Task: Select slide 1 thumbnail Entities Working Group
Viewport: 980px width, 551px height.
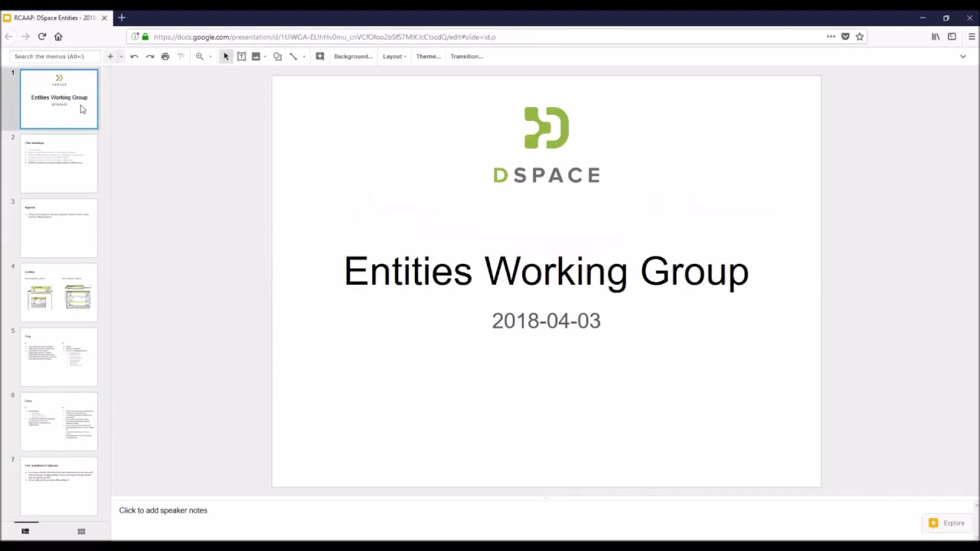Action: click(x=59, y=99)
